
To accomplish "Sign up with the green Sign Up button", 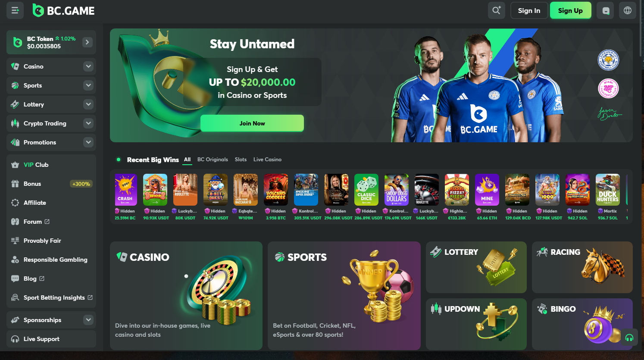I will coord(570,10).
